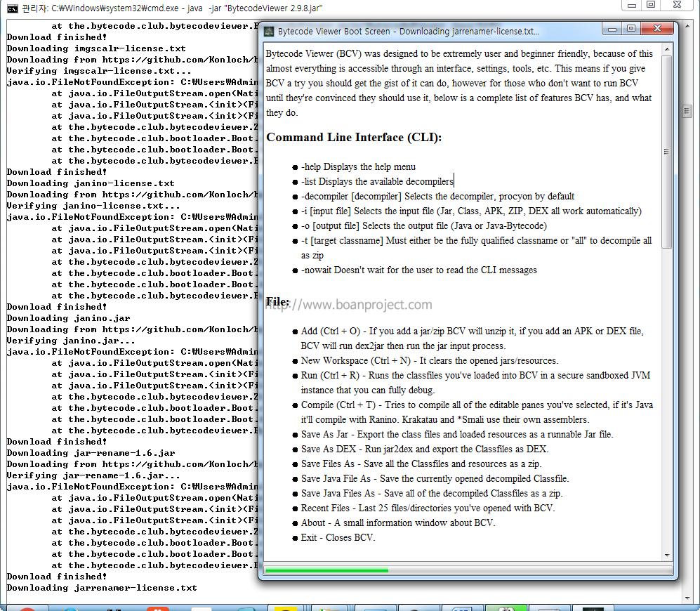The image size is (700, 611).
Task: Click 'Verifying janino-license.txt...' in cmd window
Action: 93,206
